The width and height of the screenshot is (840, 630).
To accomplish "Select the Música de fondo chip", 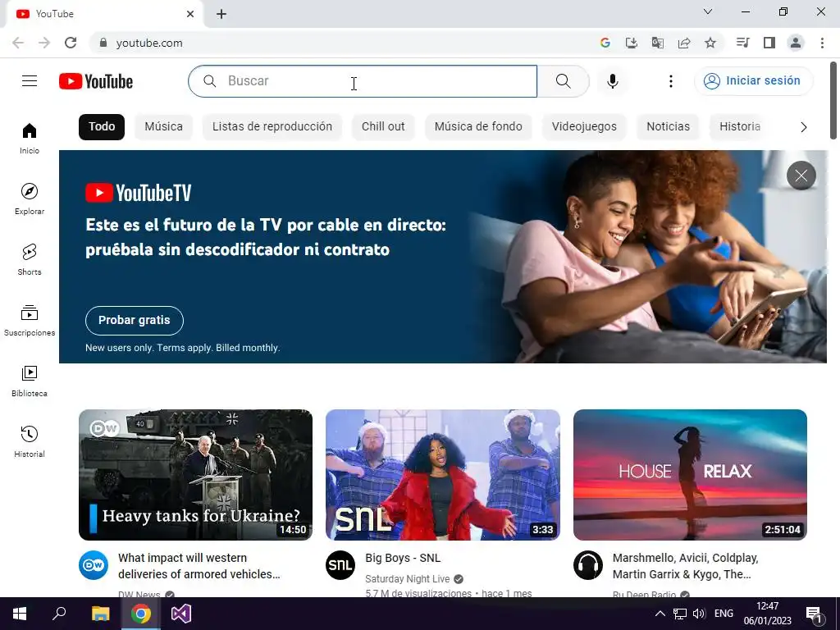I will (x=478, y=127).
